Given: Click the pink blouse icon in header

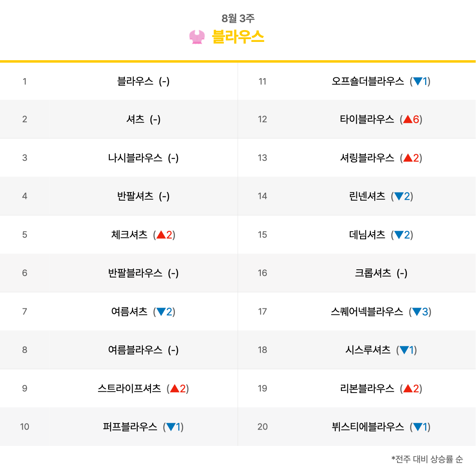Looking at the screenshot, I should point(197,37).
